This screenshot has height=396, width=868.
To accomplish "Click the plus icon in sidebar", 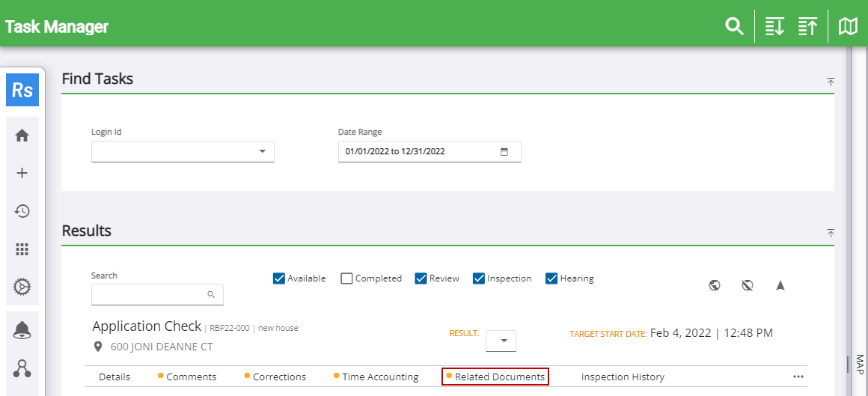I will pos(22,173).
